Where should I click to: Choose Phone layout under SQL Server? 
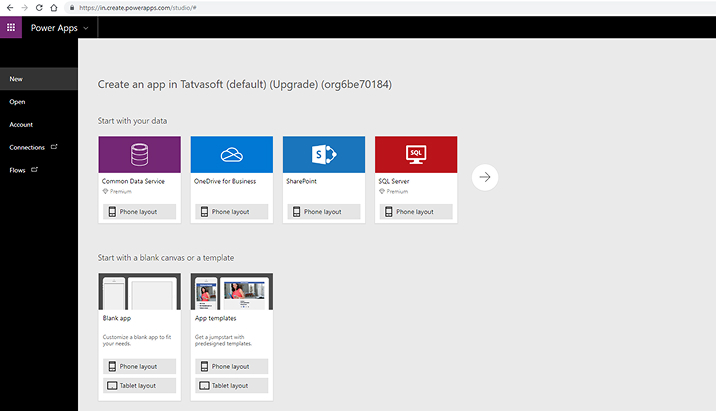[x=416, y=212]
